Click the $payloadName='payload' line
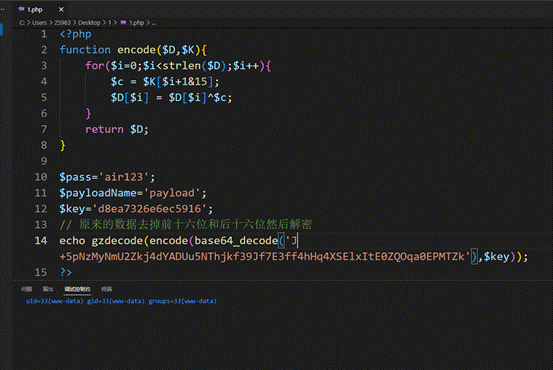553x370 pixels. 133,193
